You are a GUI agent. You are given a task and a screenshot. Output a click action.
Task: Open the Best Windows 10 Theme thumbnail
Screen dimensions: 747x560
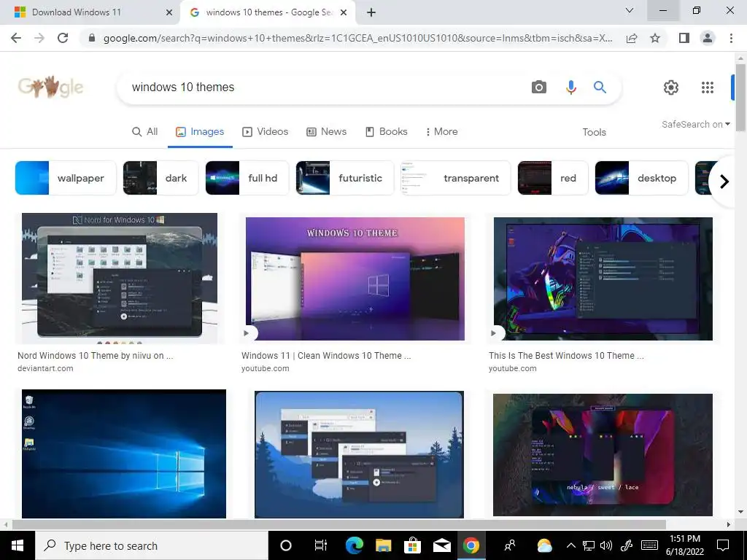(x=603, y=279)
